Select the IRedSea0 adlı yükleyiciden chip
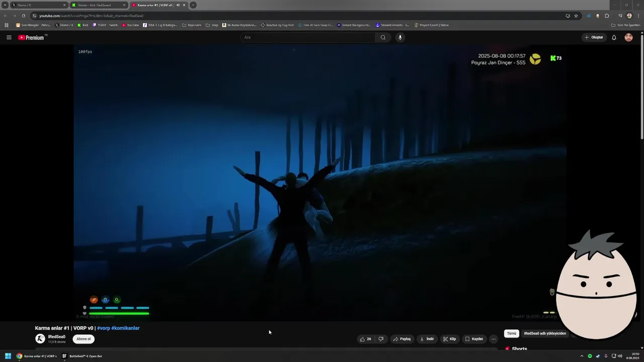Viewport: 644px width, 362px height. (545, 333)
